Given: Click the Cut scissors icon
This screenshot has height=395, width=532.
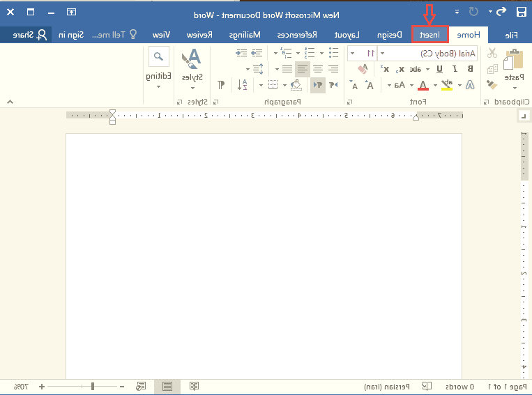Looking at the screenshot, I should tap(492, 53).
